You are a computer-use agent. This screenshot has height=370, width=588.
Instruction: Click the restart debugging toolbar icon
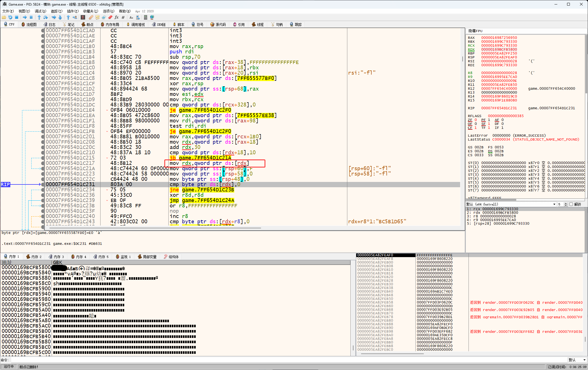[10, 17]
